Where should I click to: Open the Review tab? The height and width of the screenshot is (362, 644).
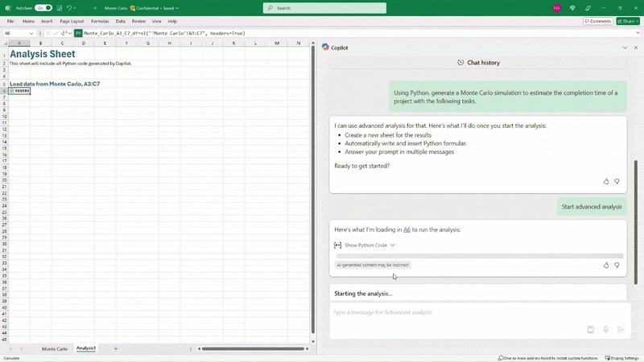coord(138,21)
